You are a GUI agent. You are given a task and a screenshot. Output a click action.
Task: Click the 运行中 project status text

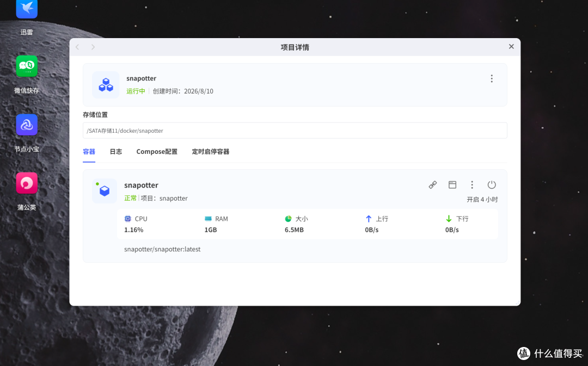click(136, 91)
